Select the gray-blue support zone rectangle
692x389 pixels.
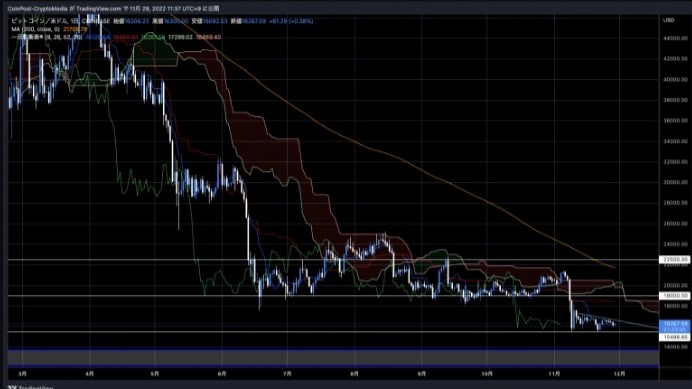[333, 358]
